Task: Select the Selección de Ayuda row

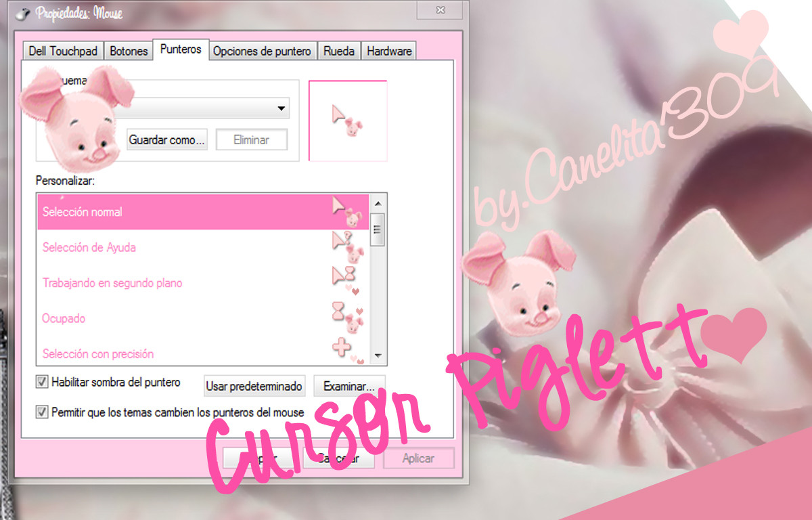Action: pos(203,247)
